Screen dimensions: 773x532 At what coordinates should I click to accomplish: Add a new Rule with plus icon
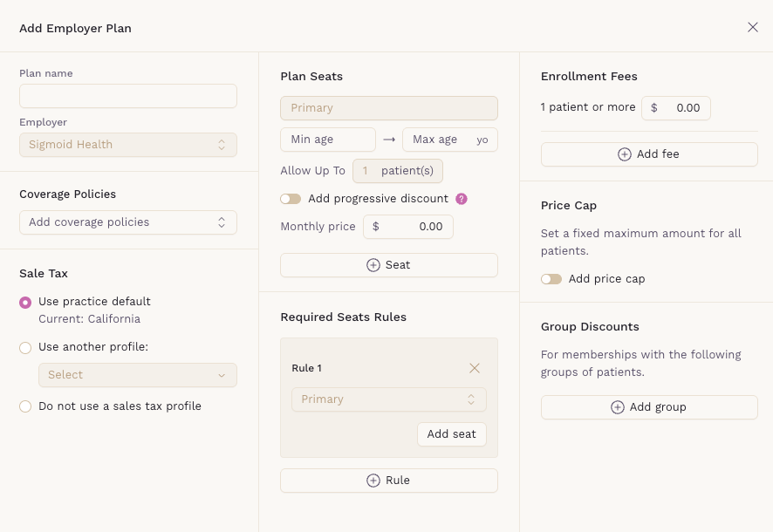click(x=389, y=481)
